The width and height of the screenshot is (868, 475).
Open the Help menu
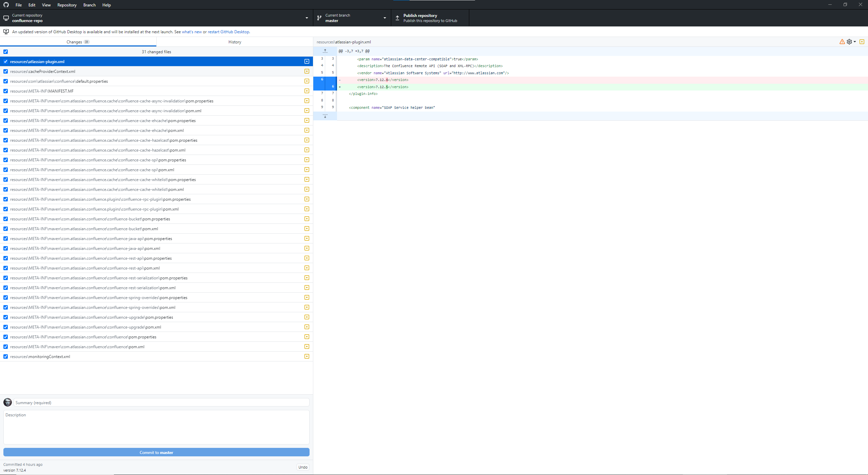[x=106, y=5]
